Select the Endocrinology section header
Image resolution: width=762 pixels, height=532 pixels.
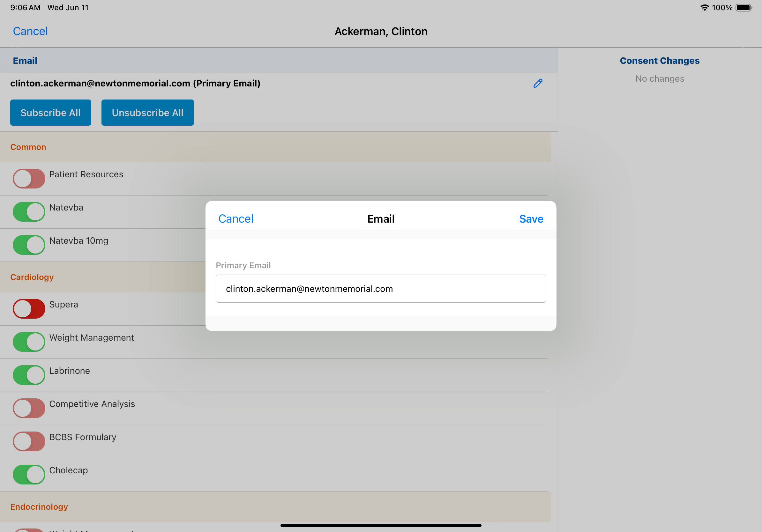[39, 506]
